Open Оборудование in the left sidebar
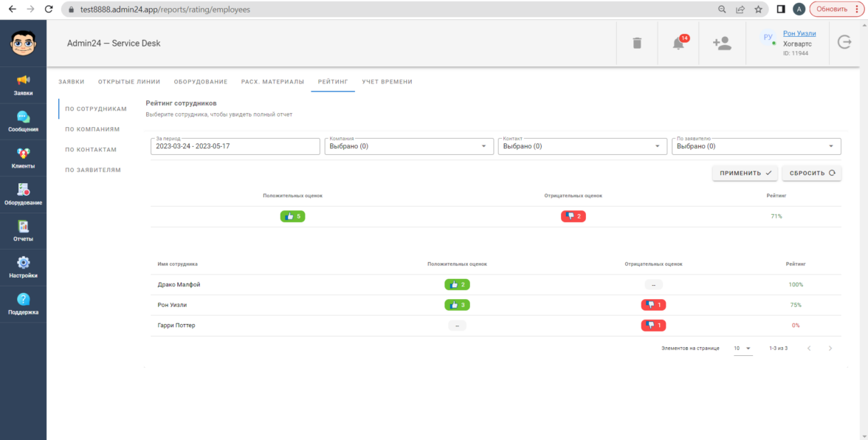Viewport: 868px width, 440px height. pyautogui.click(x=23, y=194)
